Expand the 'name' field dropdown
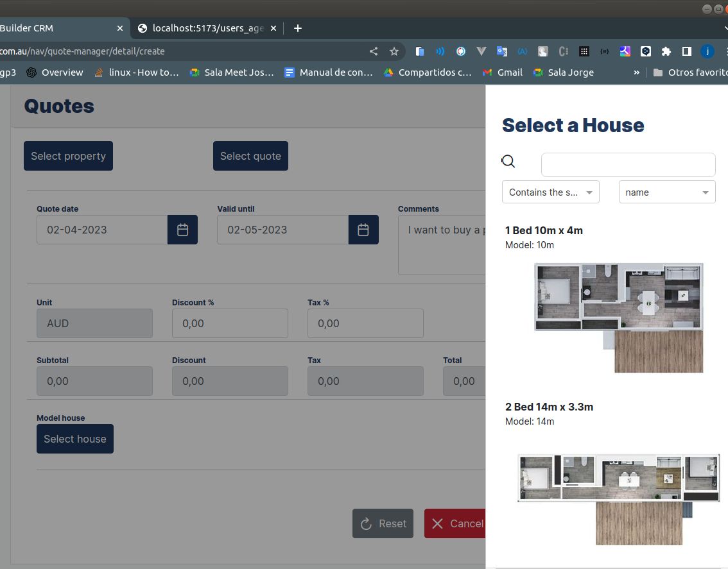 (666, 192)
